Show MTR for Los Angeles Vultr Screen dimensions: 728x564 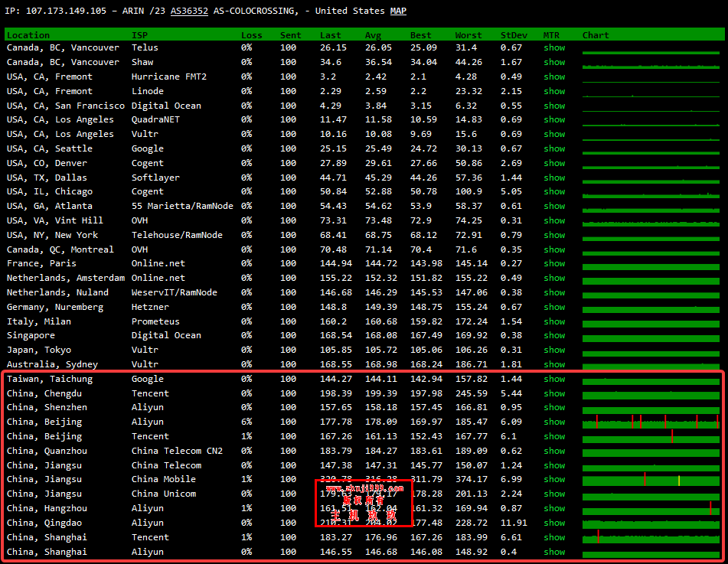(x=554, y=134)
